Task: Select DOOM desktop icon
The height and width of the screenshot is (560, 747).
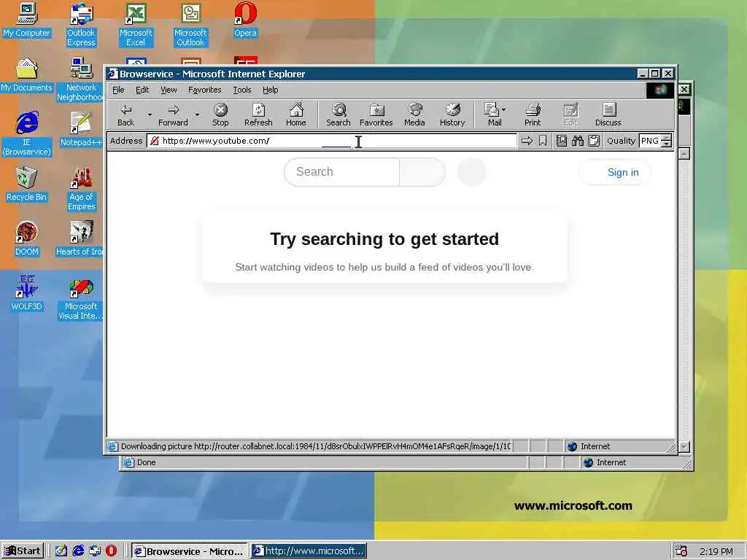Action: [27, 238]
